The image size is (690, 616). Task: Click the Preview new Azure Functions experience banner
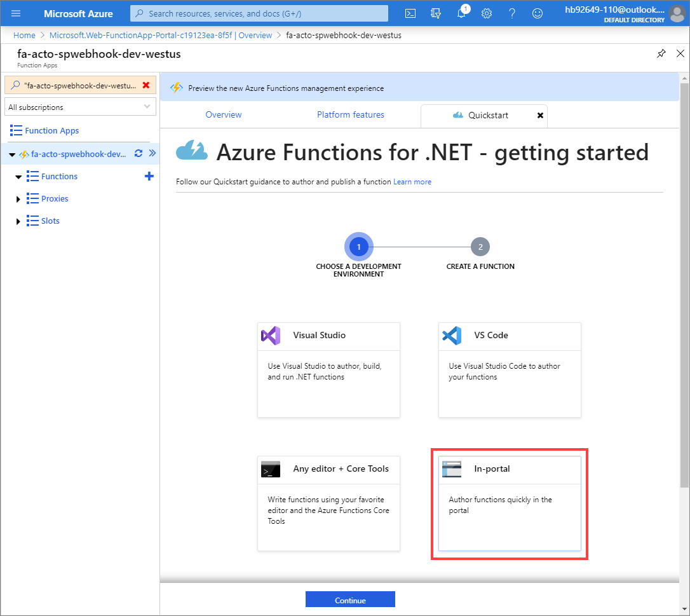(419, 88)
